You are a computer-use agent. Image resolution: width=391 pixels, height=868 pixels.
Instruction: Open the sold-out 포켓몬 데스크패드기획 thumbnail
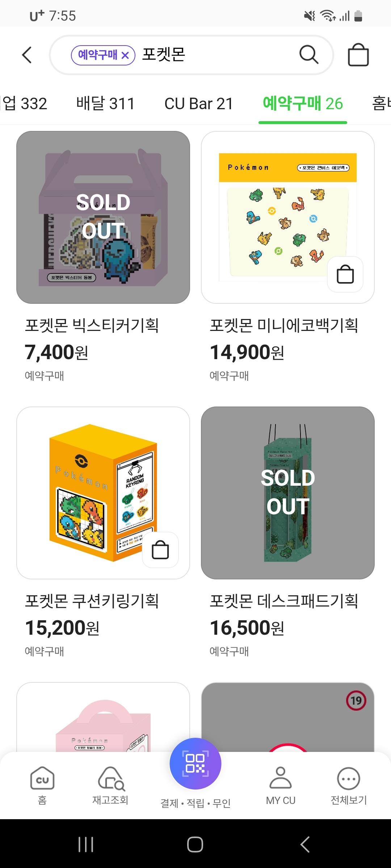click(x=288, y=493)
